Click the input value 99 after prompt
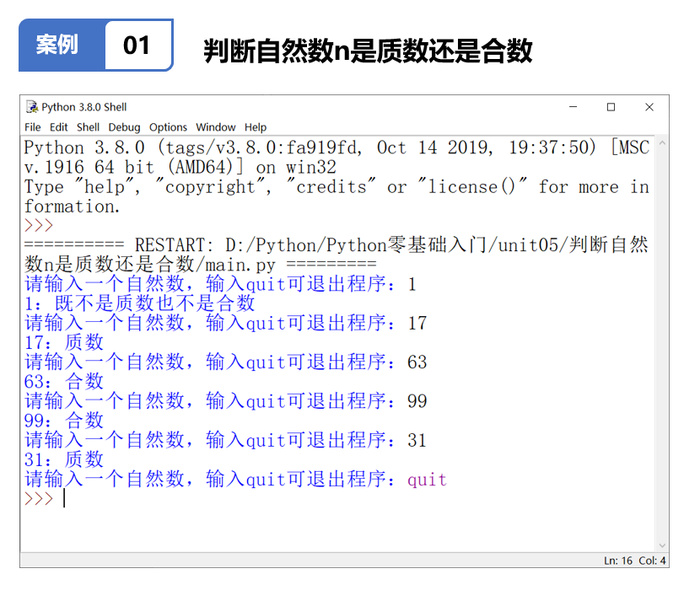 click(417, 401)
